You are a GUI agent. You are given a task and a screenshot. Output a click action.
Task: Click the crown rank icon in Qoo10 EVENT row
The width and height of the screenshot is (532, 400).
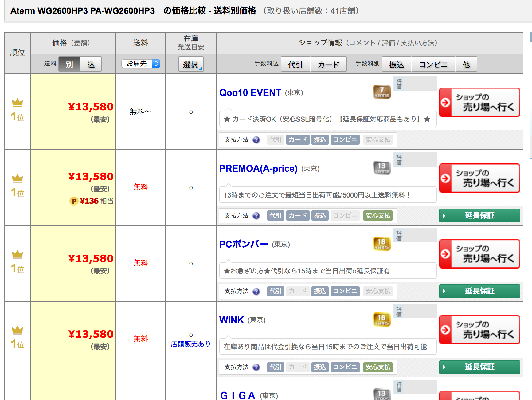18,103
